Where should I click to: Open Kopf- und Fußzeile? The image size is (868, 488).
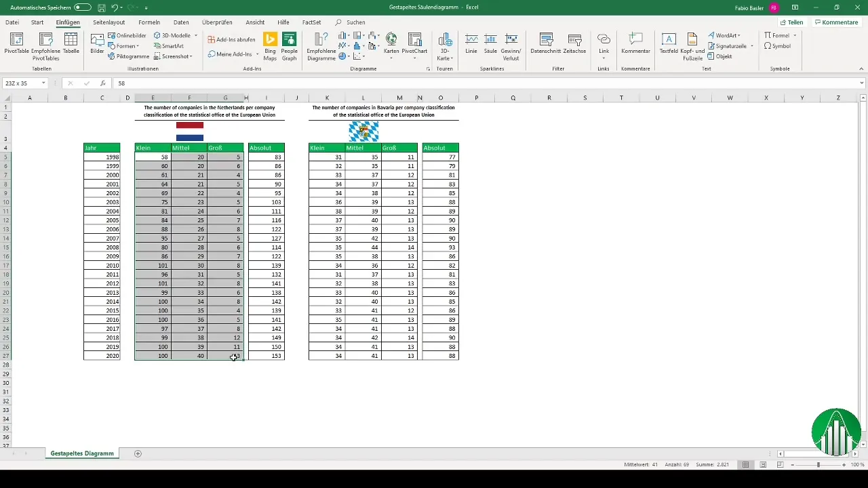tap(692, 46)
